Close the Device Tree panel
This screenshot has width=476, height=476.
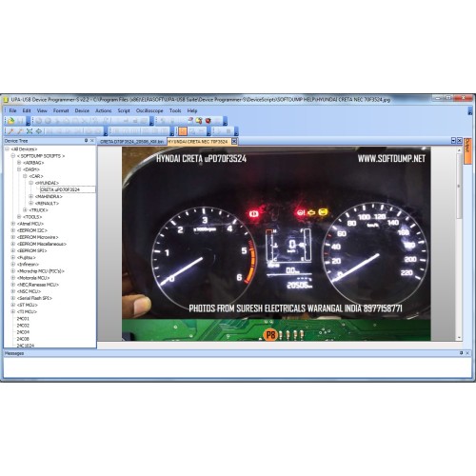92,141
